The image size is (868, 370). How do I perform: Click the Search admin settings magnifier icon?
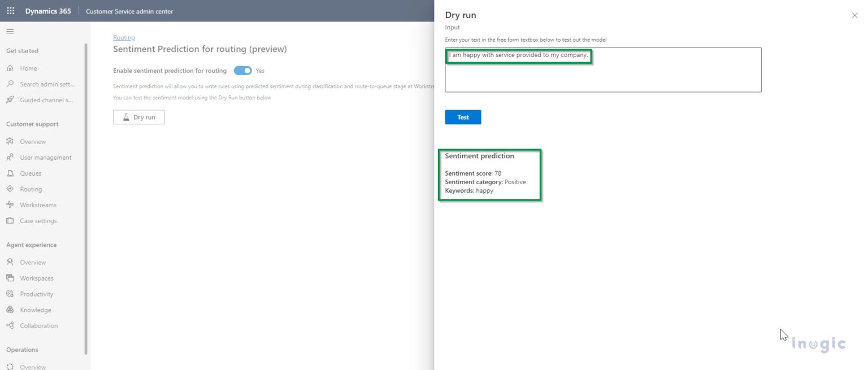pos(10,84)
